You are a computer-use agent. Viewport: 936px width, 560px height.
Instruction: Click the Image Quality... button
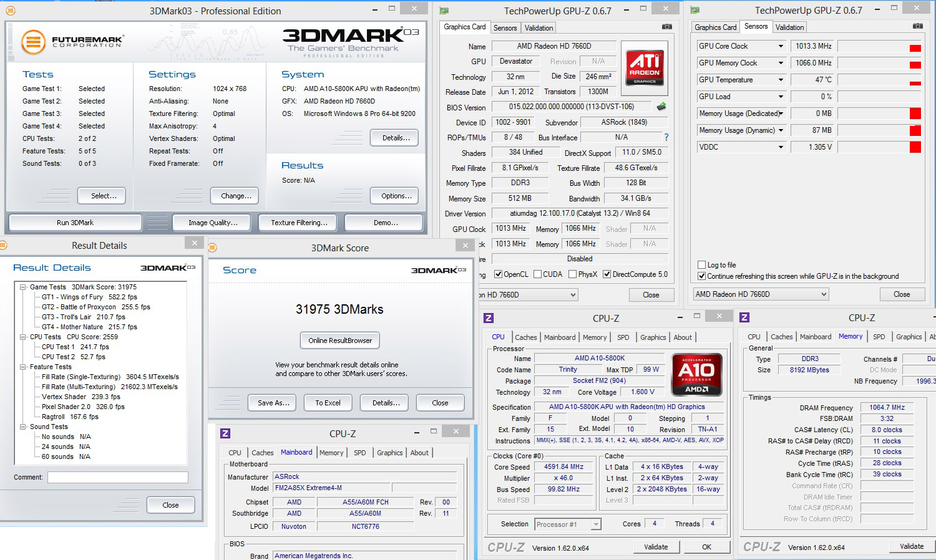(213, 223)
